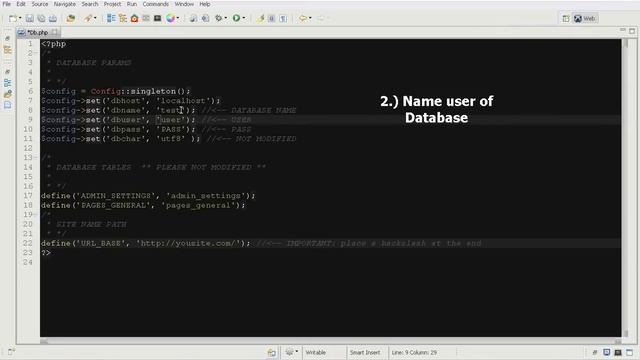This screenshot has height=360, width=640.
Task: Click the second document icon after color wheel
Action: click(205, 18)
